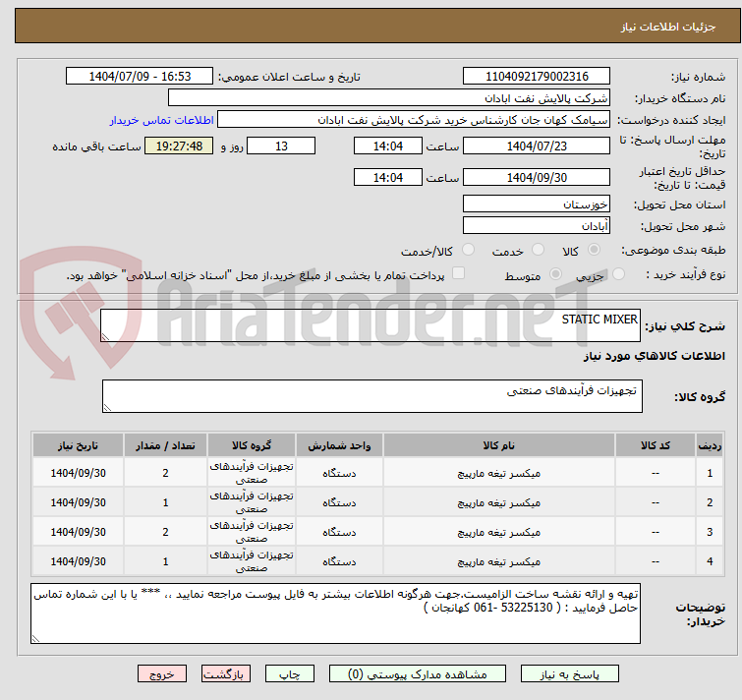The width and height of the screenshot is (742, 700).
Task: Click quantity cell '1' in row 4
Action: [x=165, y=560]
